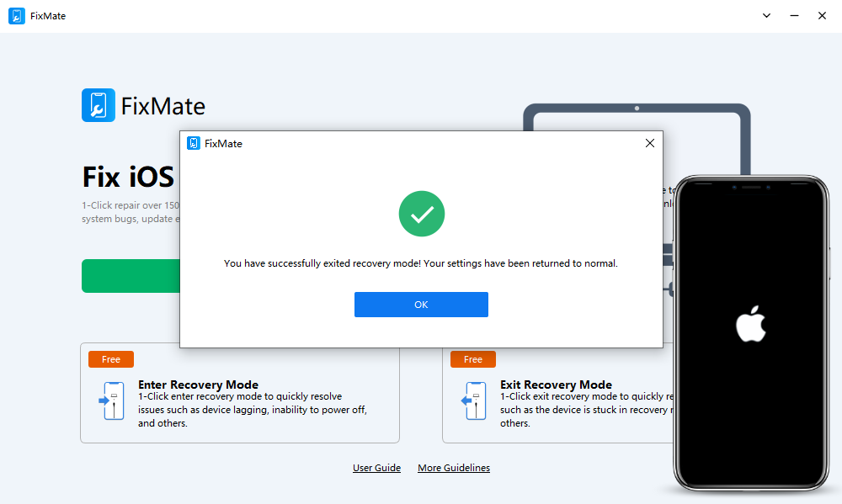
Task: Click Free badge on Exit Recovery Mode
Action: 473,359
